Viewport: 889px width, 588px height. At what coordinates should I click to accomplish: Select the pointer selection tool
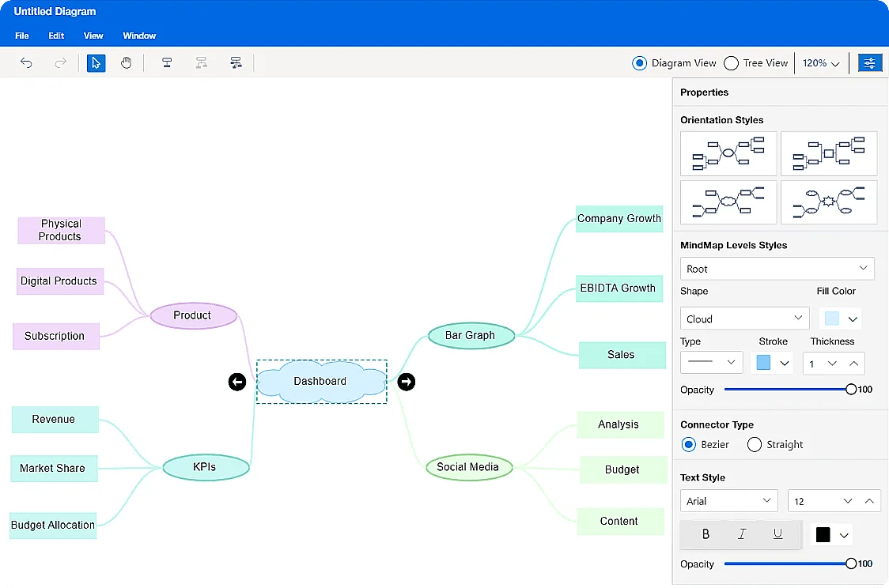(x=96, y=62)
